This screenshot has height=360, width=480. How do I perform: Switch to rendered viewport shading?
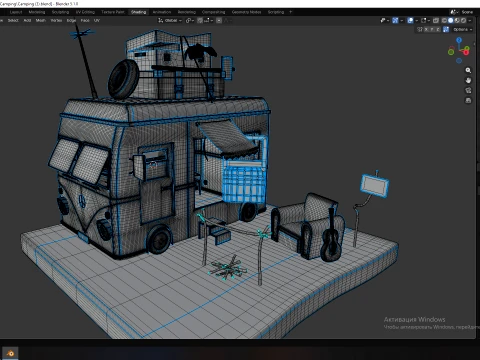[463, 20]
